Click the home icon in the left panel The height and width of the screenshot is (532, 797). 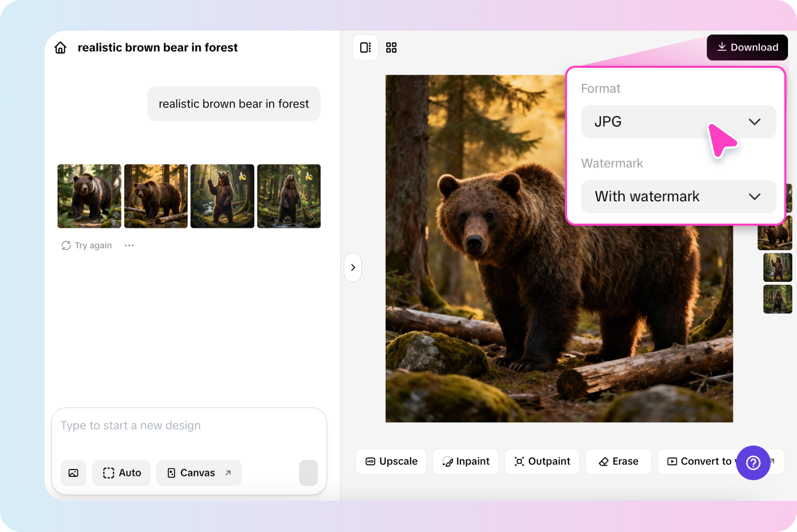[60, 47]
